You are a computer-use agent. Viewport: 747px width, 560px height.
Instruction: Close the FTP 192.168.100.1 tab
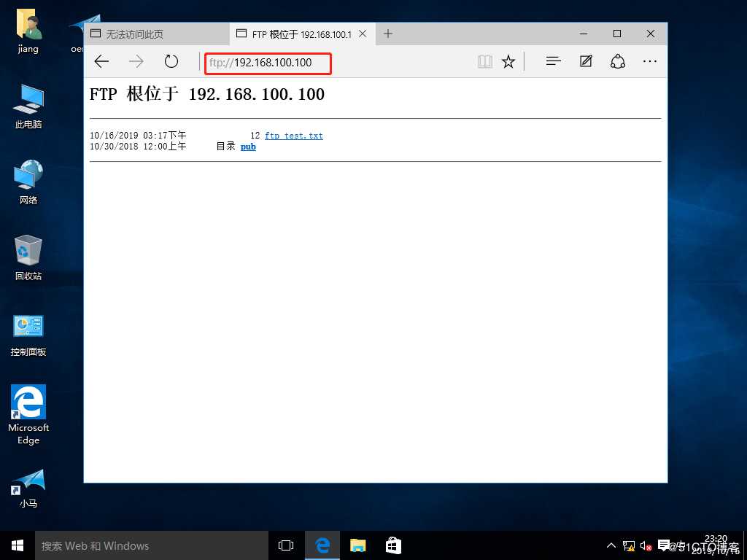click(x=363, y=34)
